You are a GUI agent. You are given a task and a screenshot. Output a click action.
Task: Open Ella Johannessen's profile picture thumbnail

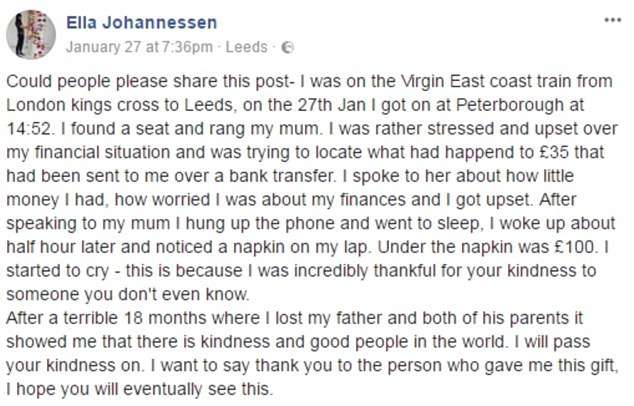[x=30, y=34]
